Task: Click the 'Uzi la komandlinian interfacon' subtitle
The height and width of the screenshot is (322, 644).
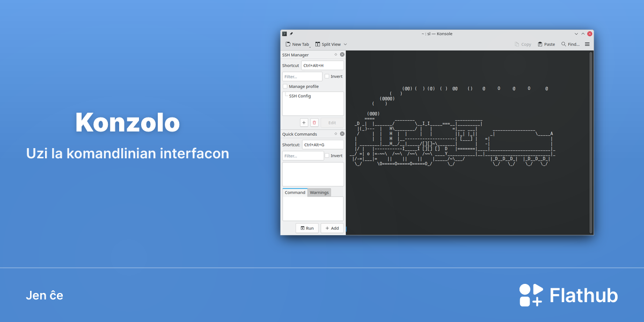Action: (128, 153)
